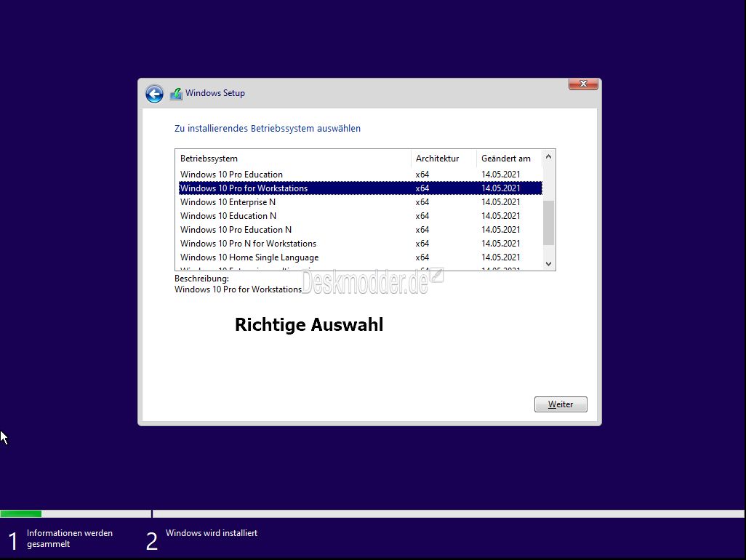The width and height of the screenshot is (746, 560).
Task: Select Windows 10 Pro N for Workstations
Action: (x=360, y=243)
